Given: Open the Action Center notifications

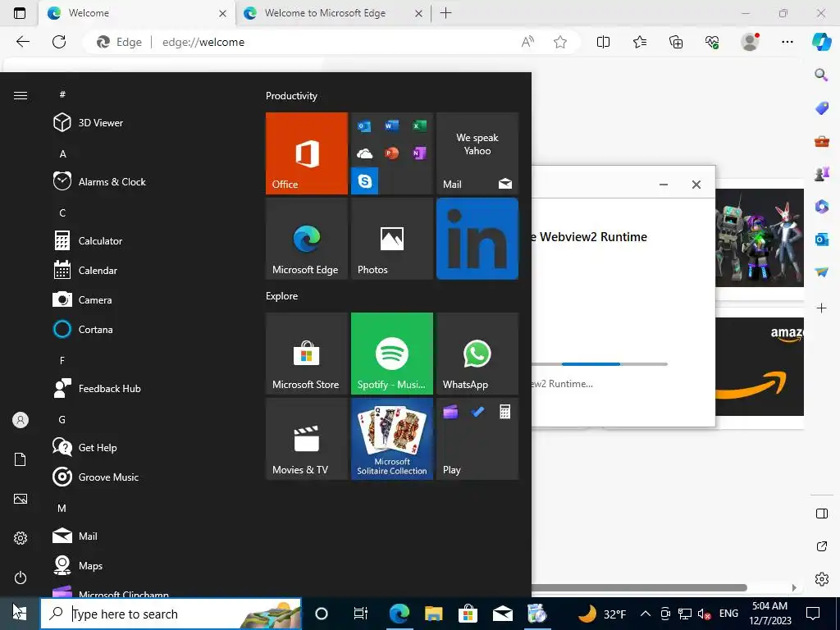Looking at the screenshot, I should [813, 614].
